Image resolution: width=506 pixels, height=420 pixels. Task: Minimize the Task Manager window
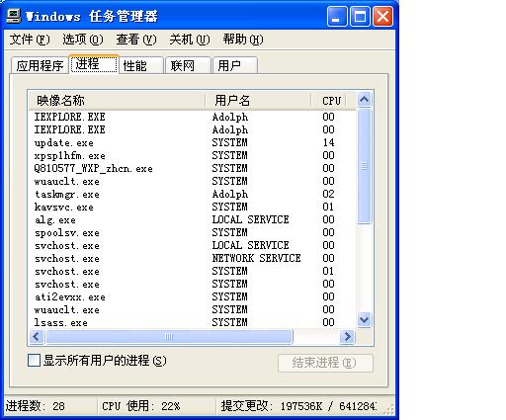337,16
